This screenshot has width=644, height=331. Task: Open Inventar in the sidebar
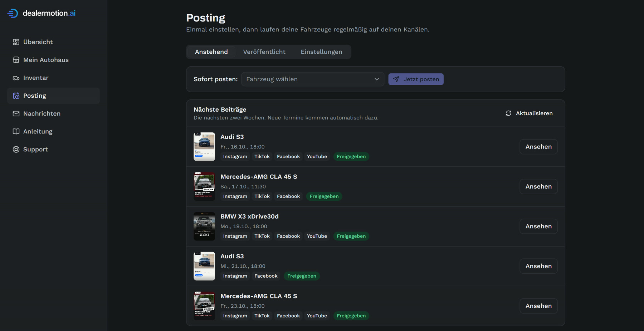pos(53,78)
